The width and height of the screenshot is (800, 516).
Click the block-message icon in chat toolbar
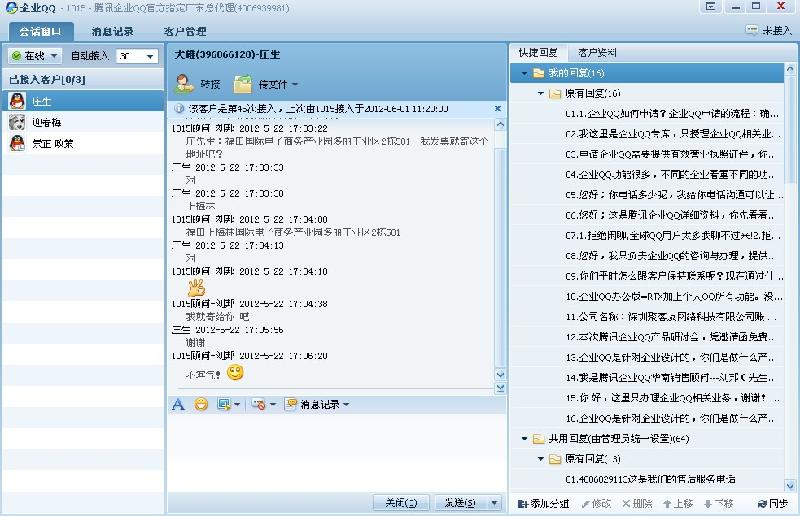[x=258, y=405]
